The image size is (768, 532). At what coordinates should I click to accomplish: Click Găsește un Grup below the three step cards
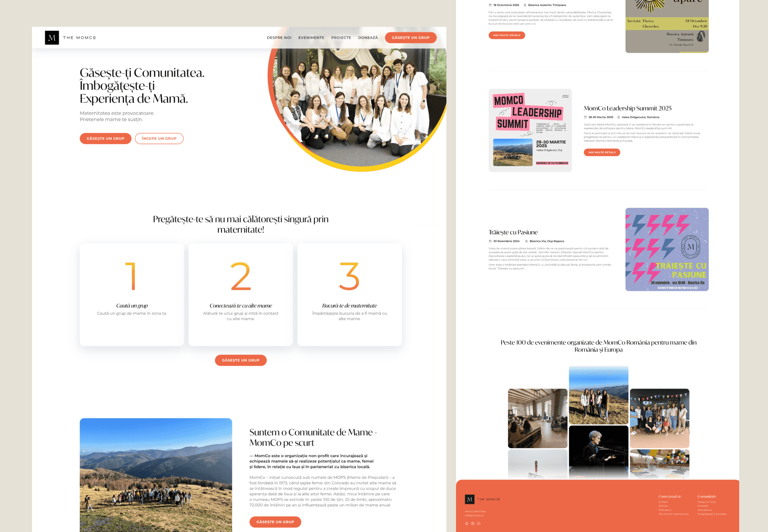(x=241, y=360)
